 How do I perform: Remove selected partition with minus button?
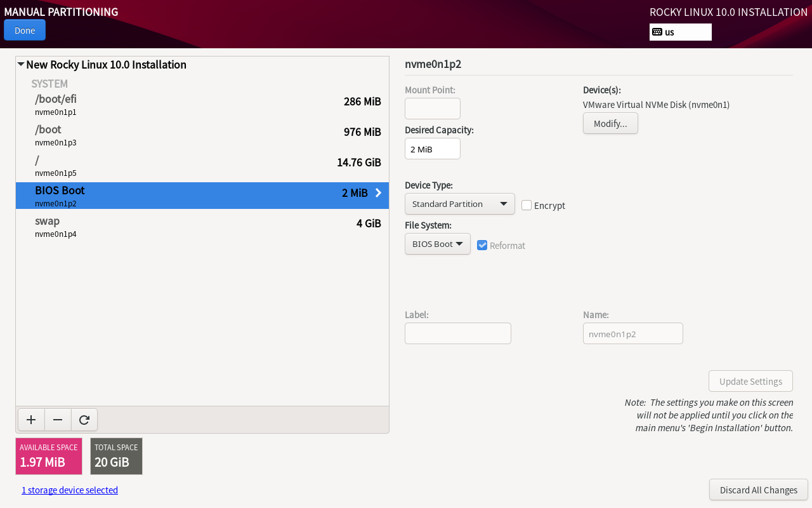[x=58, y=420]
